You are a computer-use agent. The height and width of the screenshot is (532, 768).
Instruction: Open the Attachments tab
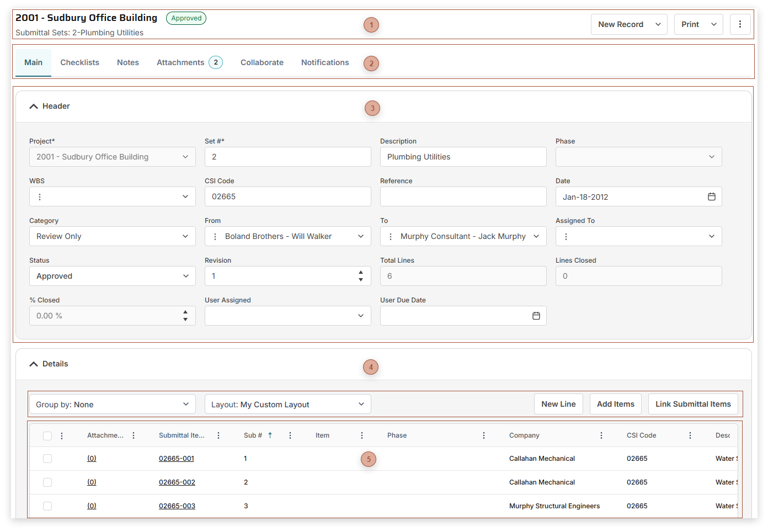tap(180, 62)
